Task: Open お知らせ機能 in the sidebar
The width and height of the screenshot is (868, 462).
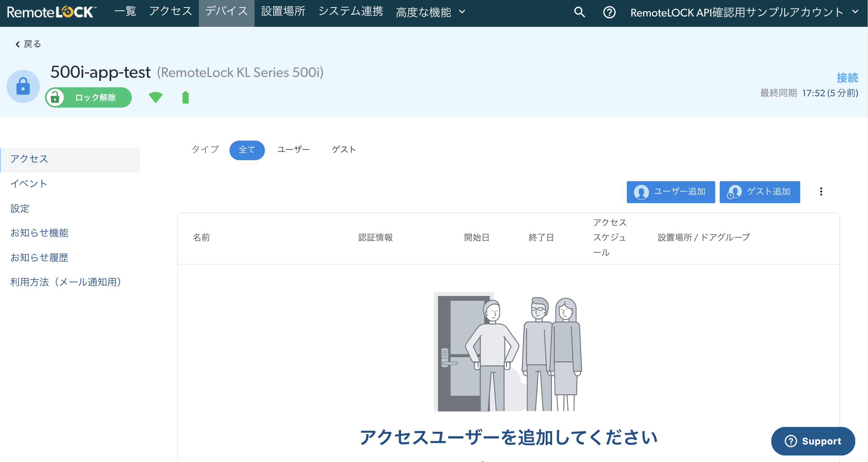Action: (39, 233)
